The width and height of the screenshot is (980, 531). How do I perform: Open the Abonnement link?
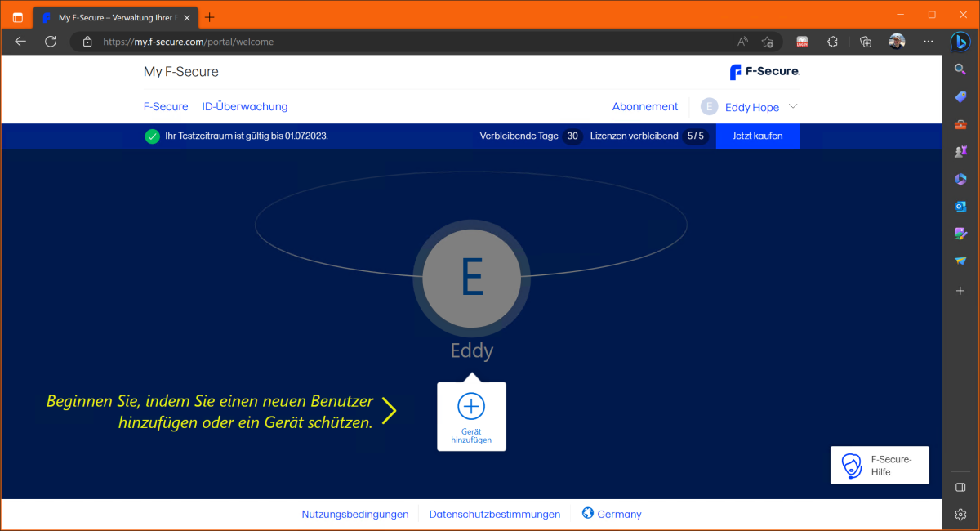(x=645, y=106)
